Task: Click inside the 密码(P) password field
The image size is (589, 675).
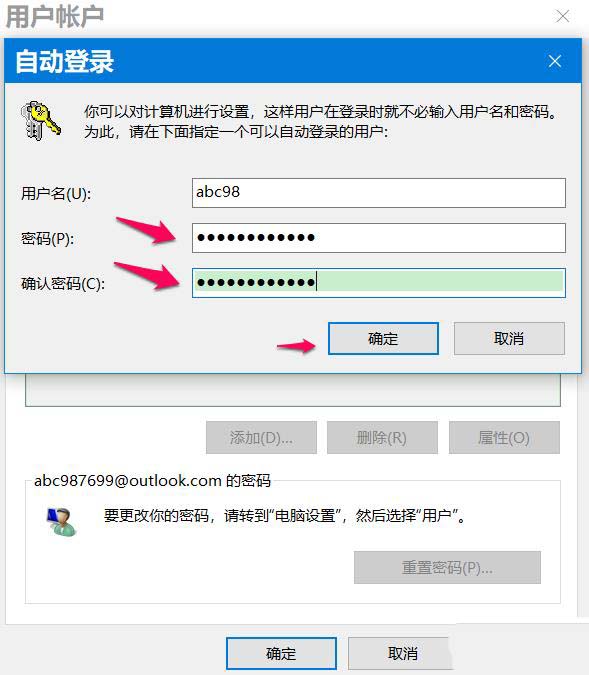Action: pos(379,238)
